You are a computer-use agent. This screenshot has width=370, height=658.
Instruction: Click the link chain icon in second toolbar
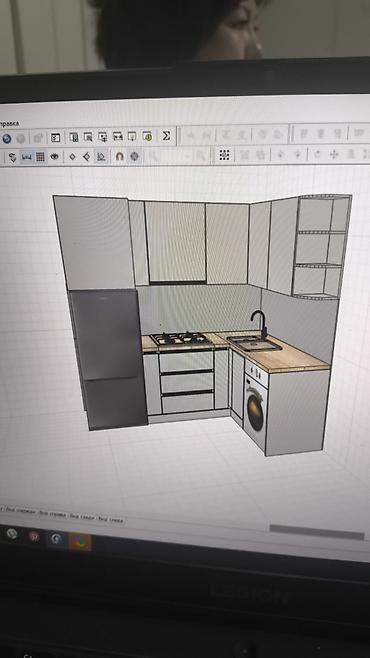pos(12,158)
